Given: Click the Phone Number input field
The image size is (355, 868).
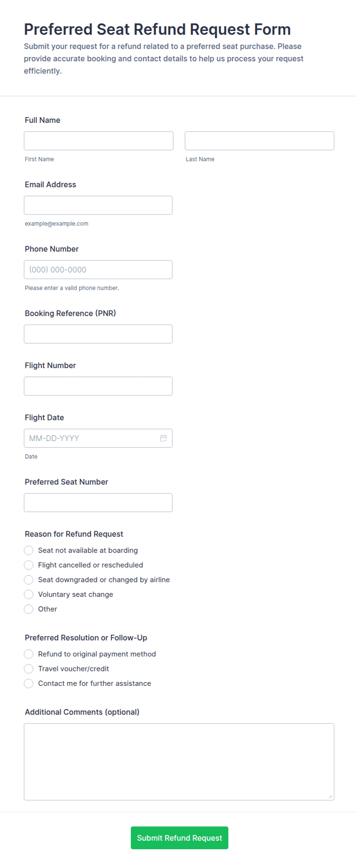Looking at the screenshot, I should (x=98, y=270).
